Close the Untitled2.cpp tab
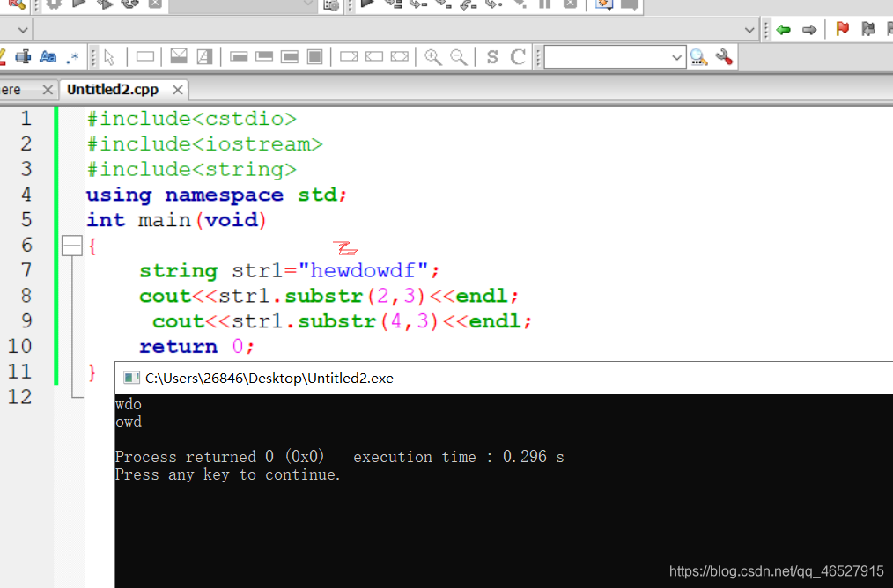The height and width of the screenshot is (588, 893). pyautogui.click(x=176, y=89)
